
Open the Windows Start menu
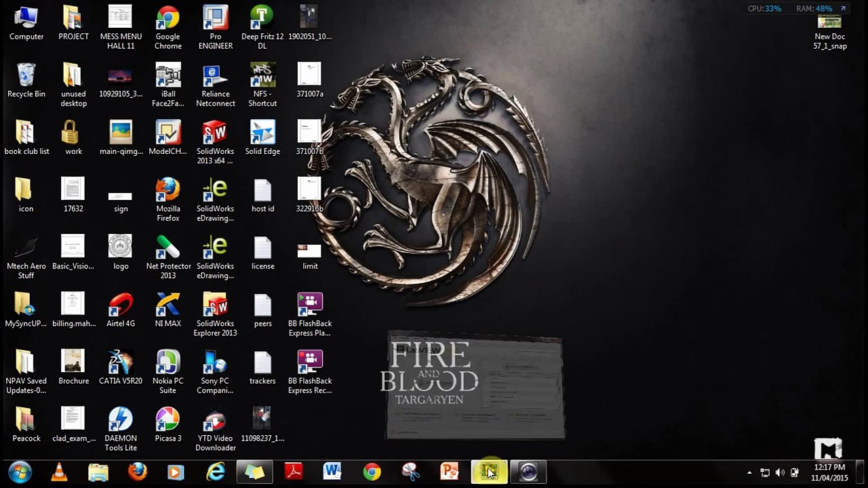click(20, 472)
